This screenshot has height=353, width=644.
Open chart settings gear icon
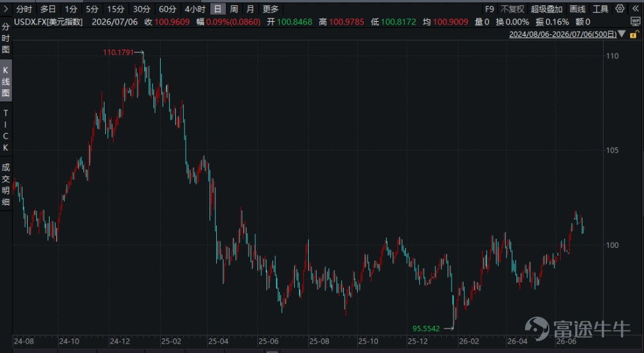[620, 9]
